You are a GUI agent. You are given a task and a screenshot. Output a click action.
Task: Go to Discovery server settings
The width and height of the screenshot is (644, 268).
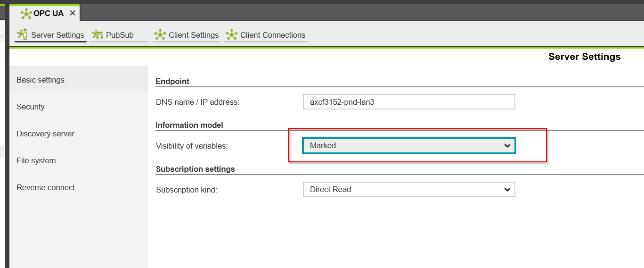pyautogui.click(x=79, y=134)
